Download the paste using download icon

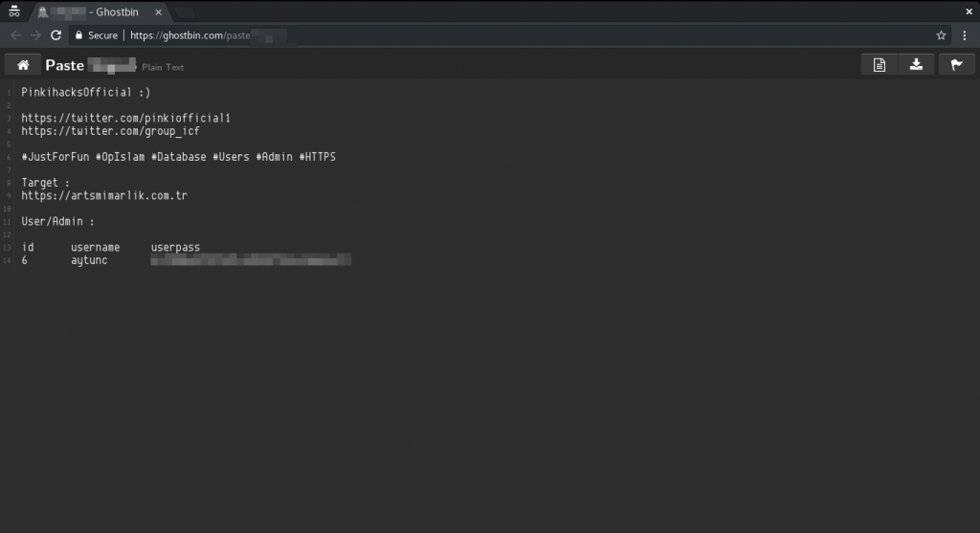[x=916, y=65]
